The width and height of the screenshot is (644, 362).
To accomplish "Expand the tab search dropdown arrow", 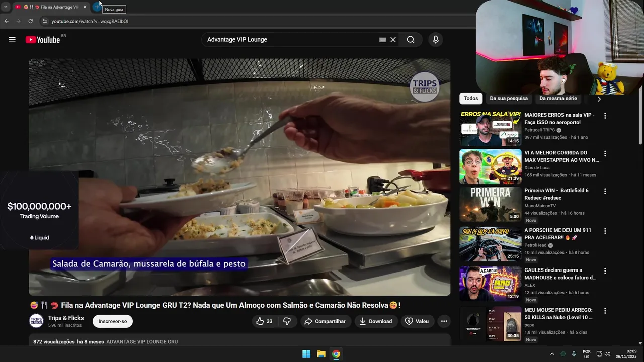I will point(6,7).
